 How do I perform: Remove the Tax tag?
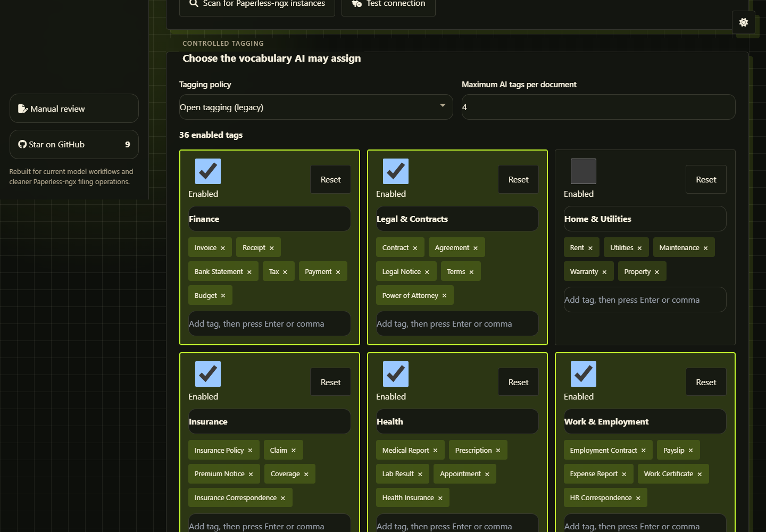click(285, 272)
